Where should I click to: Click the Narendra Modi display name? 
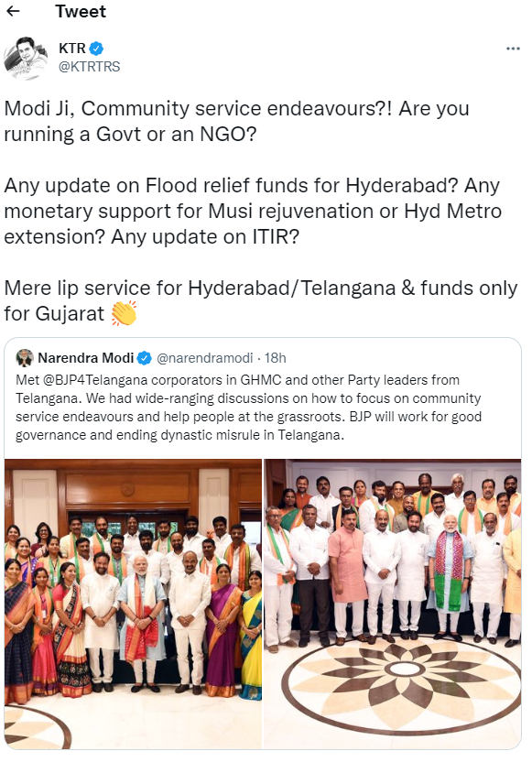pyautogui.click(x=86, y=358)
